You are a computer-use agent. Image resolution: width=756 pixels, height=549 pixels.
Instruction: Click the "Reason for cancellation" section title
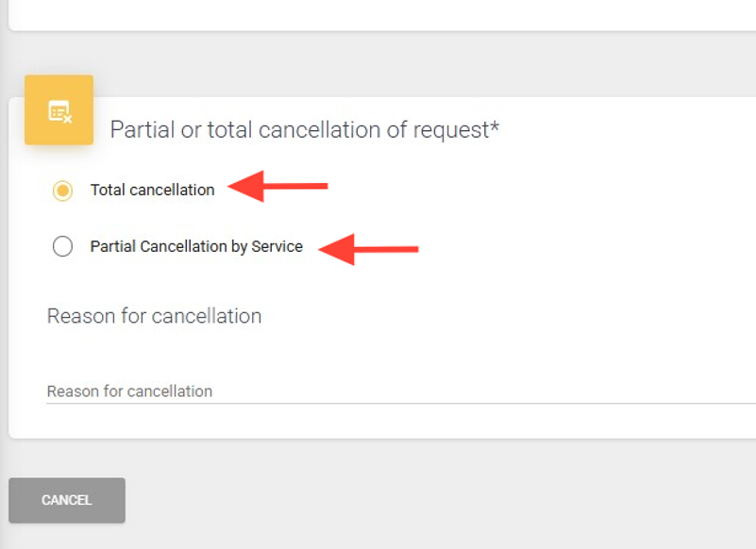(154, 316)
